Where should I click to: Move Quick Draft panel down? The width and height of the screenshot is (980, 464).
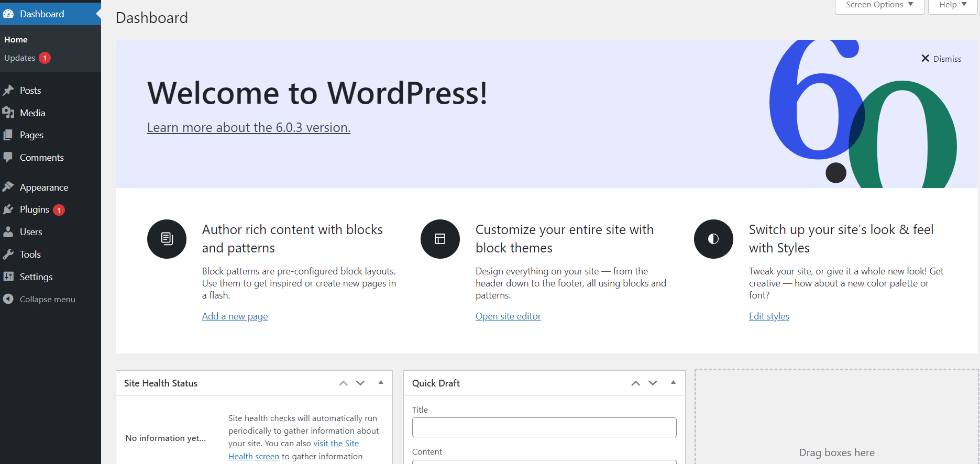[653, 383]
